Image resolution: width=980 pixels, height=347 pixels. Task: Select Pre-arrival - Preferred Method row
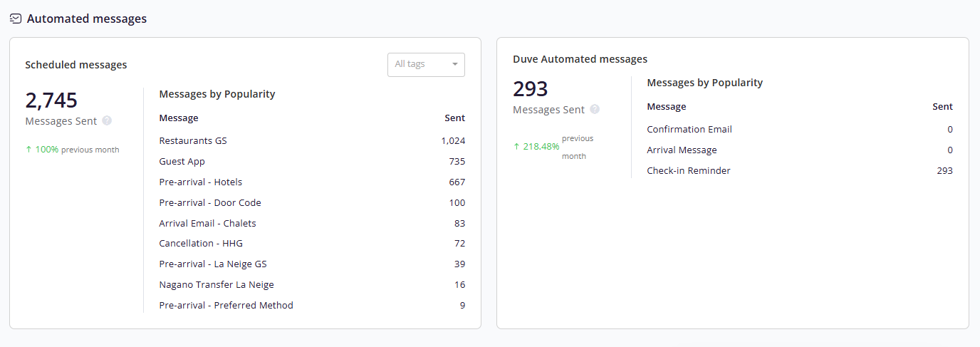pos(312,306)
